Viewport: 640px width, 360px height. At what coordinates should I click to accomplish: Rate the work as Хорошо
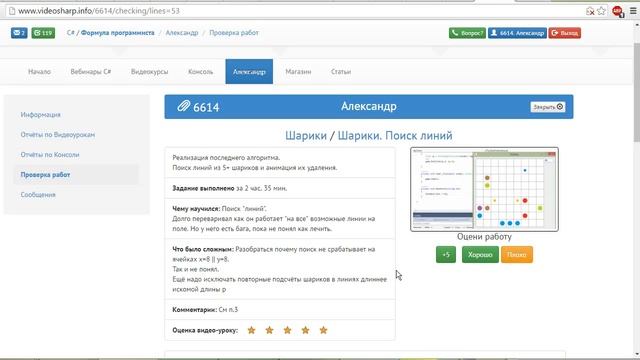[x=480, y=254]
